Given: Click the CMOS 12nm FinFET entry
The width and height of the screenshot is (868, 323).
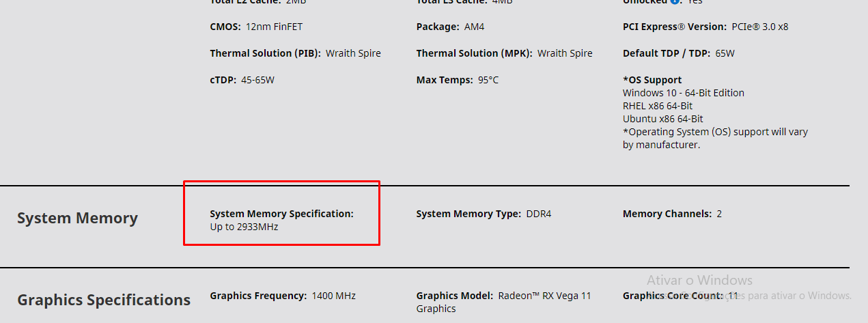Looking at the screenshot, I should [256, 27].
